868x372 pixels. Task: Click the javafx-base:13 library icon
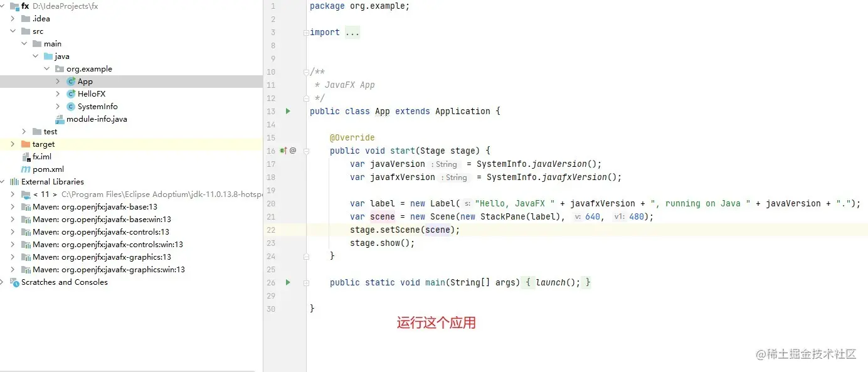(x=26, y=207)
